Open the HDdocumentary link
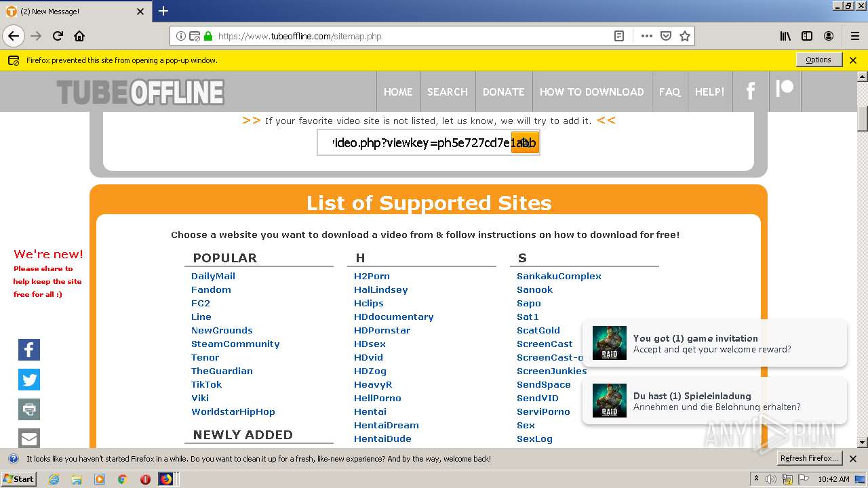Viewport: 868px width, 488px height. click(393, 317)
